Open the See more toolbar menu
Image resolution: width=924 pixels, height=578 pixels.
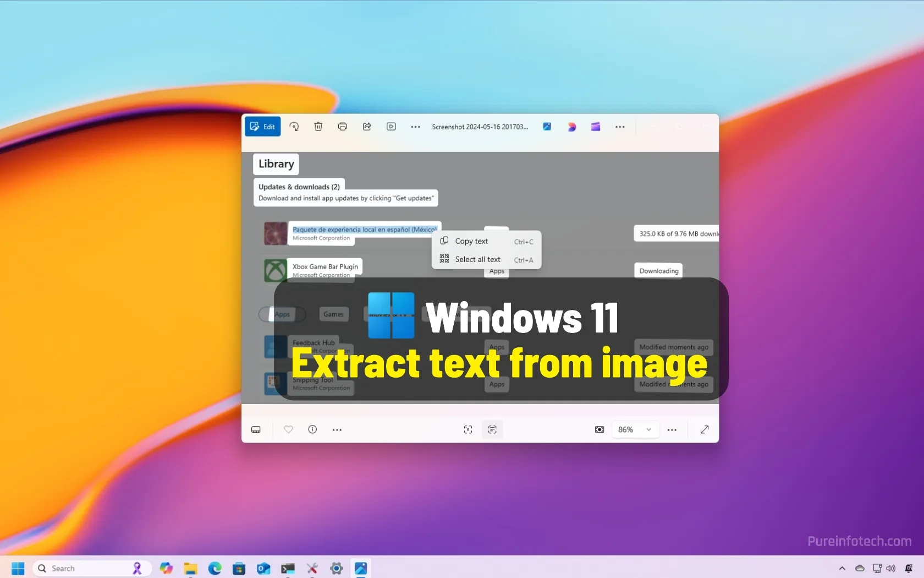point(415,127)
